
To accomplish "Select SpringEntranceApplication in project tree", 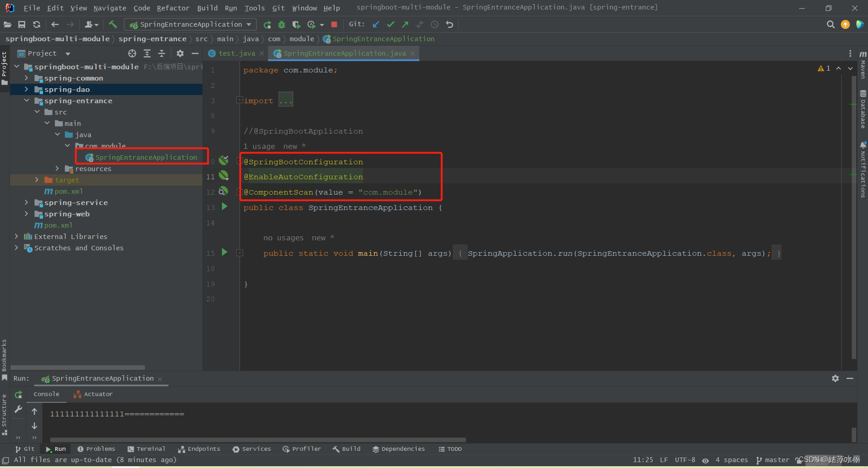I will (x=141, y=158).
